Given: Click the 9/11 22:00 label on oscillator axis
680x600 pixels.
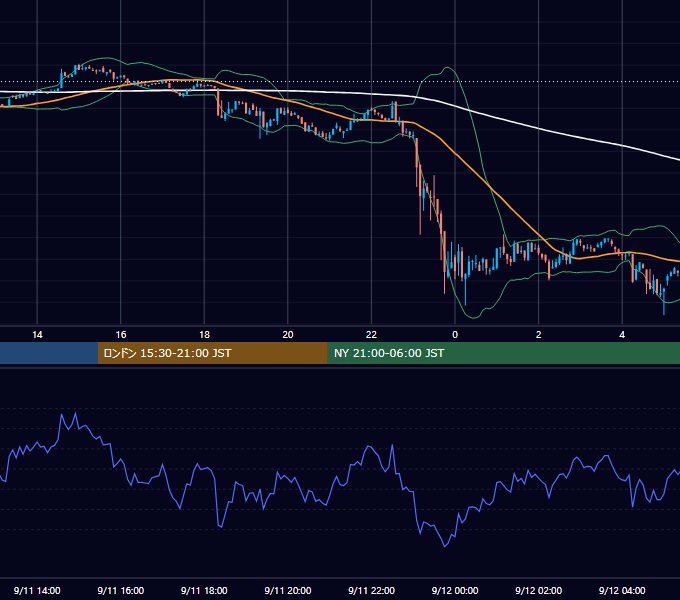Looking at the screenshot, I should 371,590.
